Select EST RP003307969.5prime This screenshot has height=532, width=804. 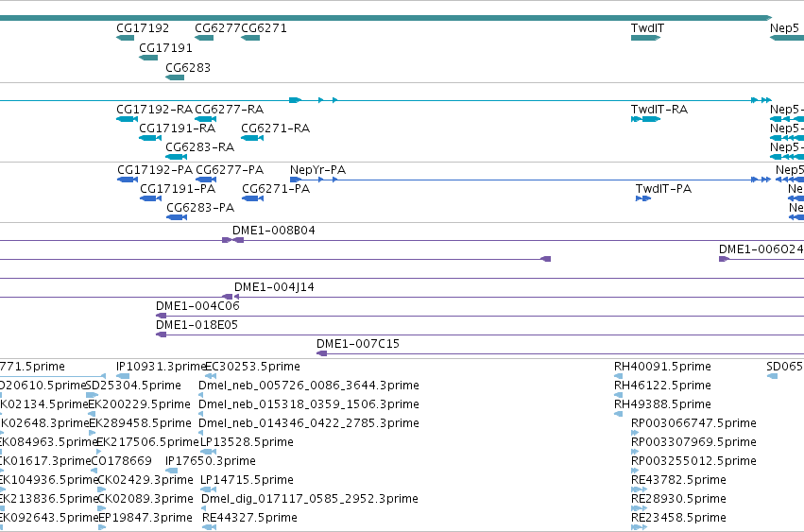click(693, 442)
